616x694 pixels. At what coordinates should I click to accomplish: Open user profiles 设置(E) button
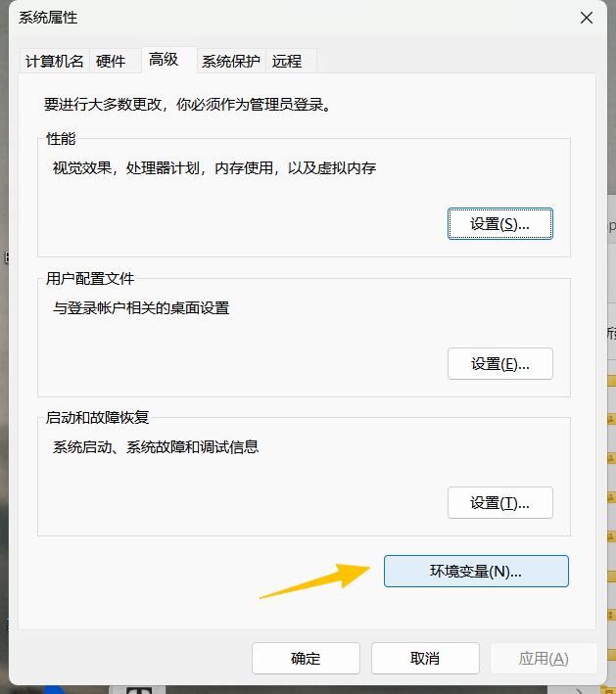click(500, 364)
